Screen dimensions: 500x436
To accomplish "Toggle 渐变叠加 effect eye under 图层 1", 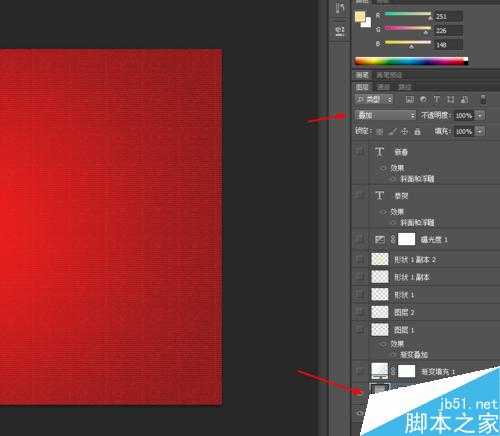I will tap(393, 355).
